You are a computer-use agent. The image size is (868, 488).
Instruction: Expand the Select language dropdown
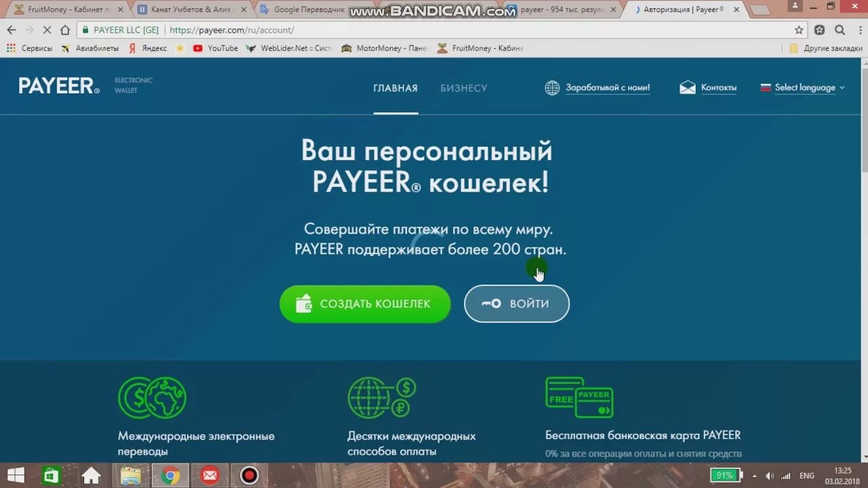(810, 87)
